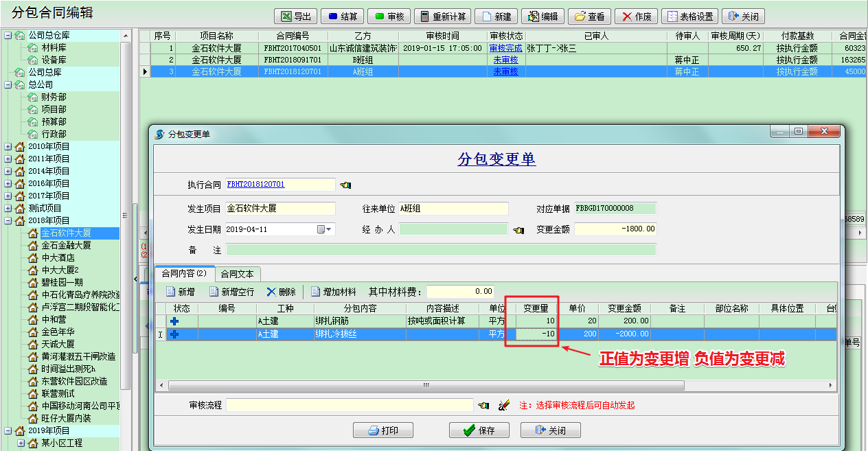Click the 结算 settlement toolbar button
868x451 pixels.
point(342,16)
